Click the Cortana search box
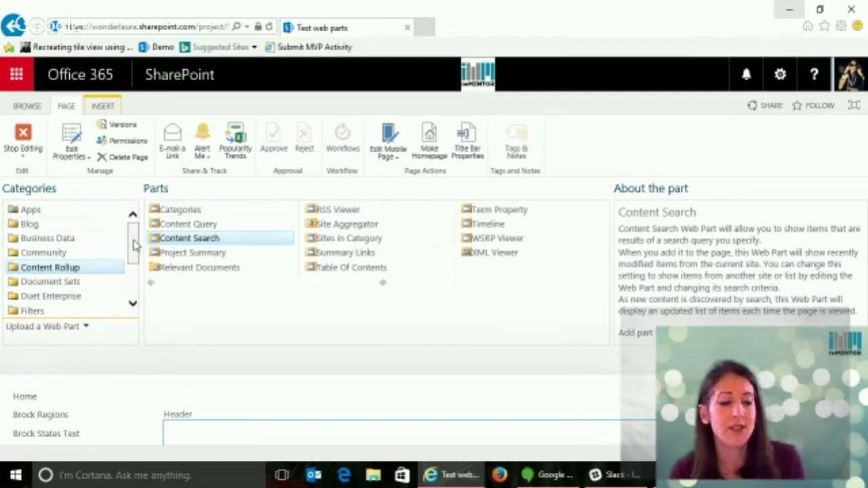The image size is (868, 488). 151,474
